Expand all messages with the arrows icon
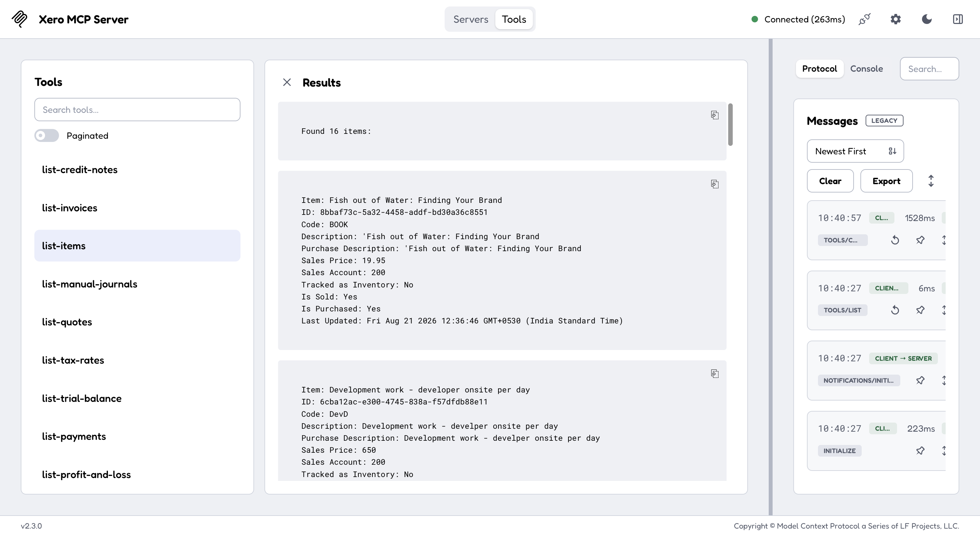 931,181
